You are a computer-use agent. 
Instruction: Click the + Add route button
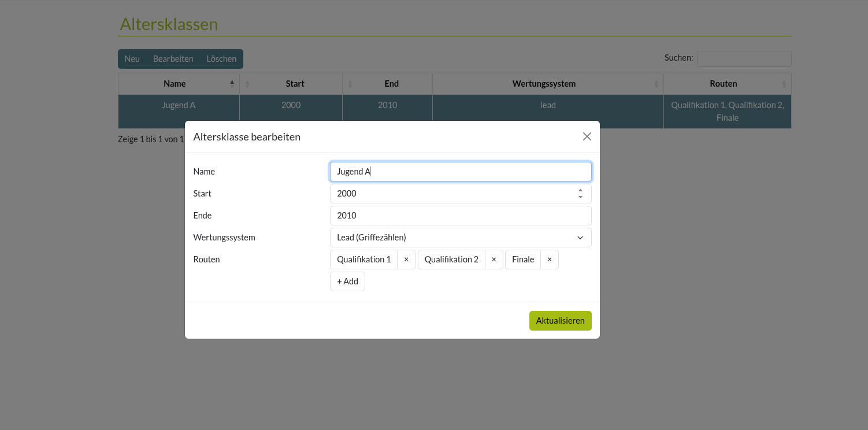pos(347,281)
